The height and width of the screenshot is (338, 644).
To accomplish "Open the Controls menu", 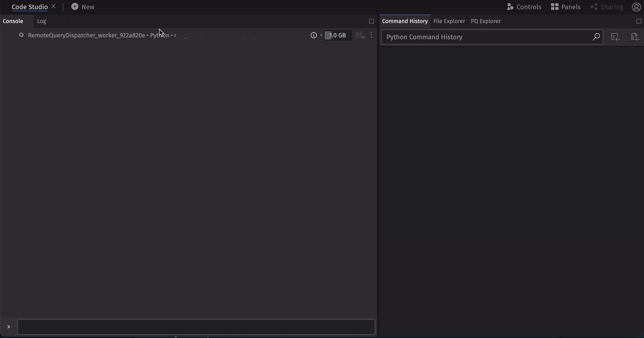I will point(524,7).
